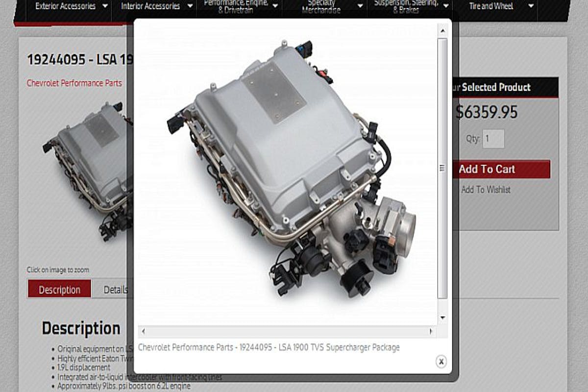
Task: Click the popup's scroll down arrow
Action: [x=442, y=318]
